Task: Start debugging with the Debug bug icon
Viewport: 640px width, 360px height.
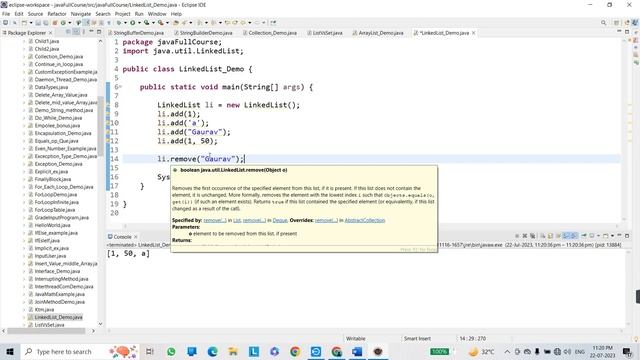Action: pos(118,23)
